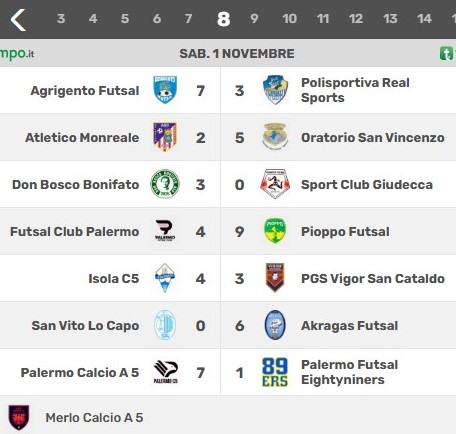Open Sport Club Giudecca crest

pyautogui.click(x=275, y=184)
